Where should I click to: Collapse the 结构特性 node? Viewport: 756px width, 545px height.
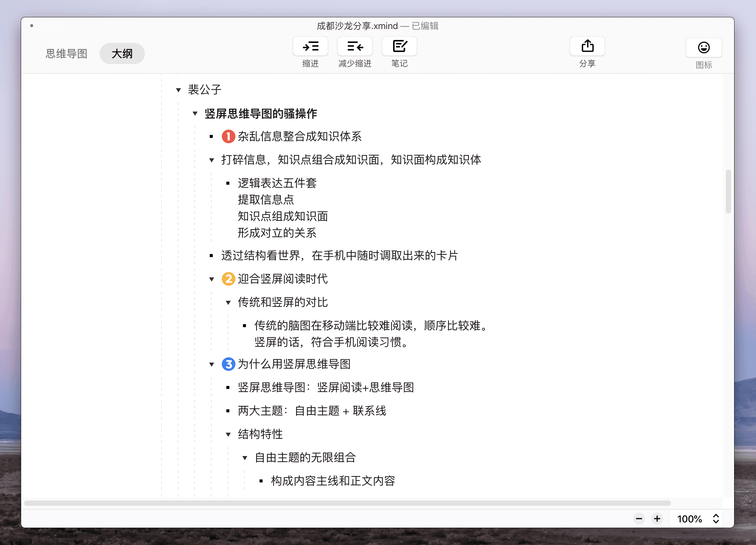tap(228, 434)
